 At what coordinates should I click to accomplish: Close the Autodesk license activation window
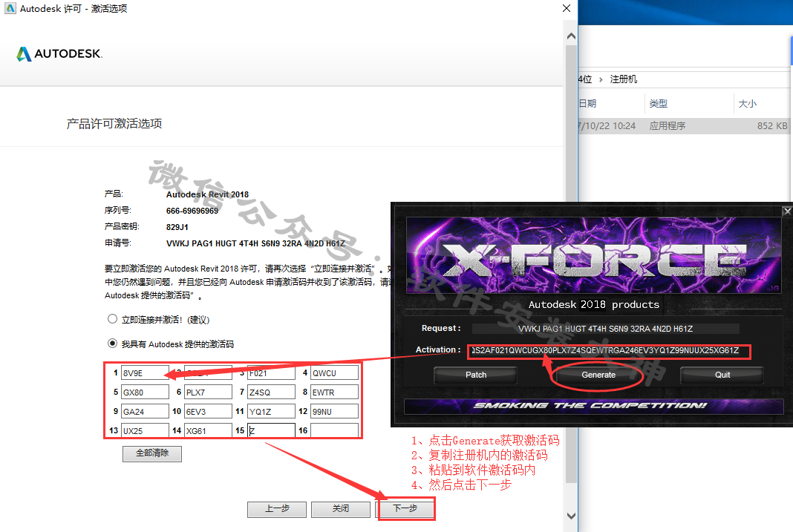pos(567,8)
